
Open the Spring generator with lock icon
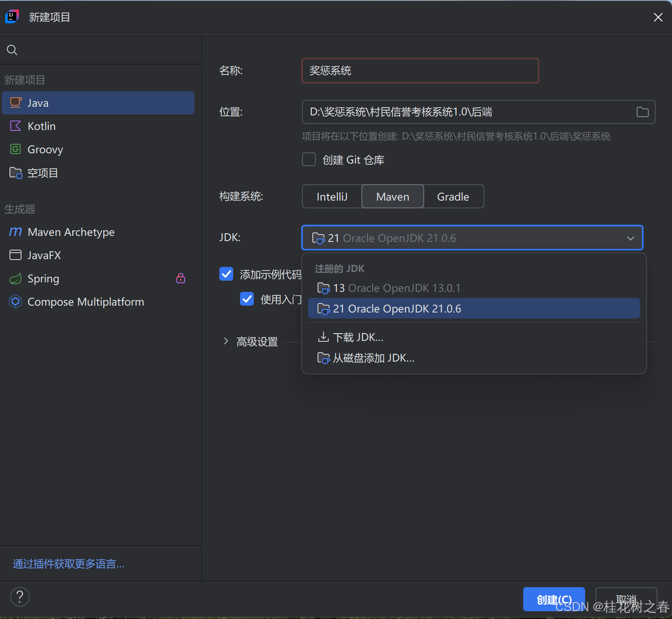[x=43, y=278]
